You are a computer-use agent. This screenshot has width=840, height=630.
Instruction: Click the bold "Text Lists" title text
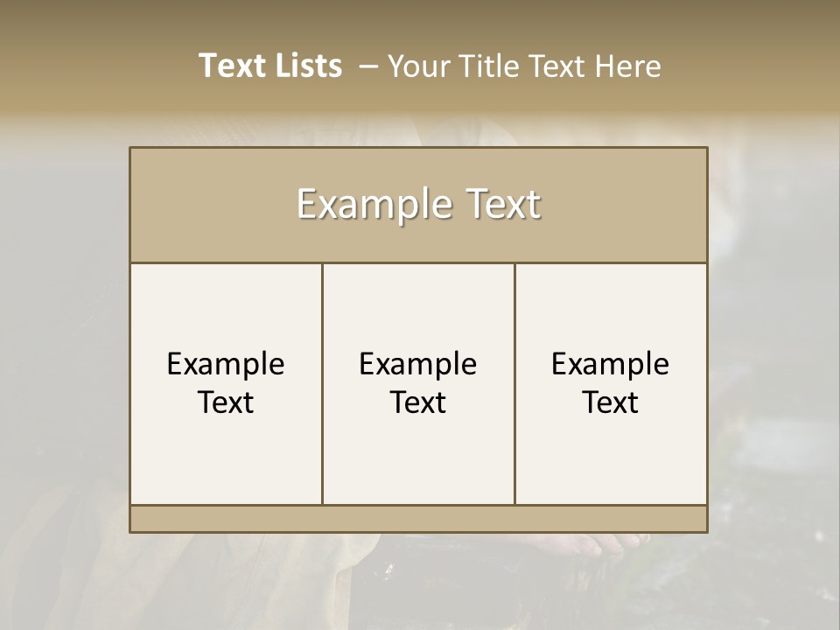[270, 66]
